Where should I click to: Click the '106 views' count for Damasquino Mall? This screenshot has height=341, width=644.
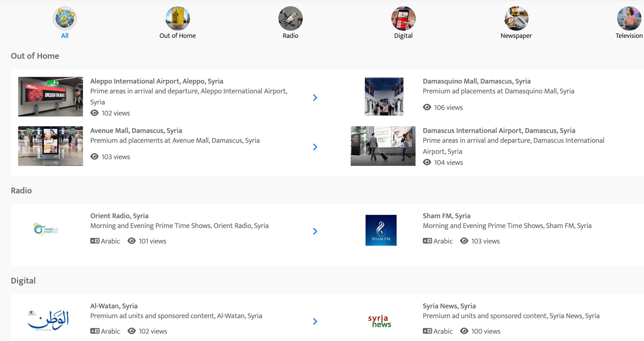pyautogui.click(x=448, y=108)
